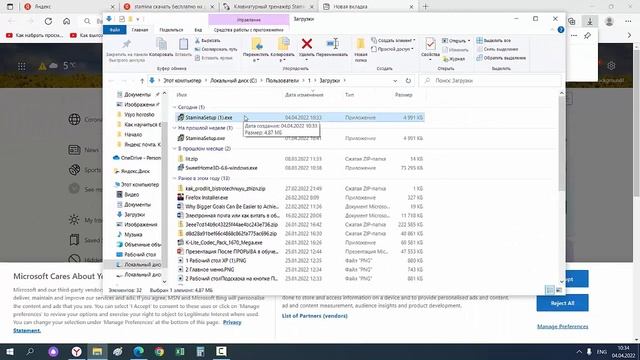This screenshot has height=360, width=640.
Task: Click the red X Удалить icon
Action: 307,43
